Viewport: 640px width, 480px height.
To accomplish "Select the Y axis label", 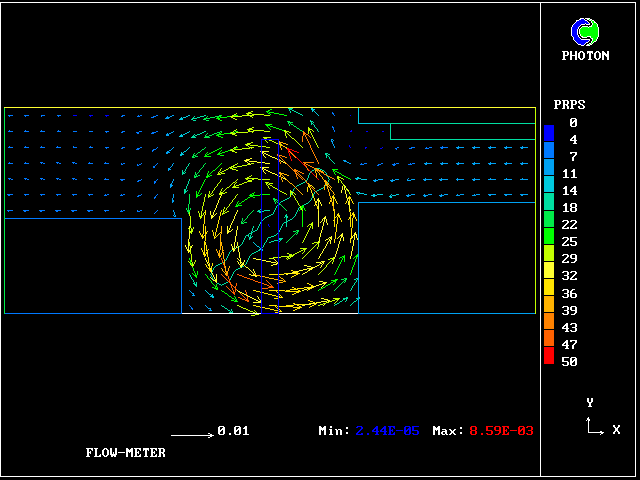I will (590, 402).
